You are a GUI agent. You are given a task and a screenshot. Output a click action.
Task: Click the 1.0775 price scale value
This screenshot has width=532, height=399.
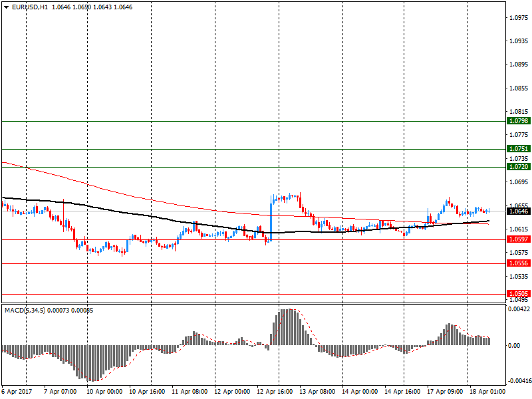pyautogui.click(x=519, y=135)
